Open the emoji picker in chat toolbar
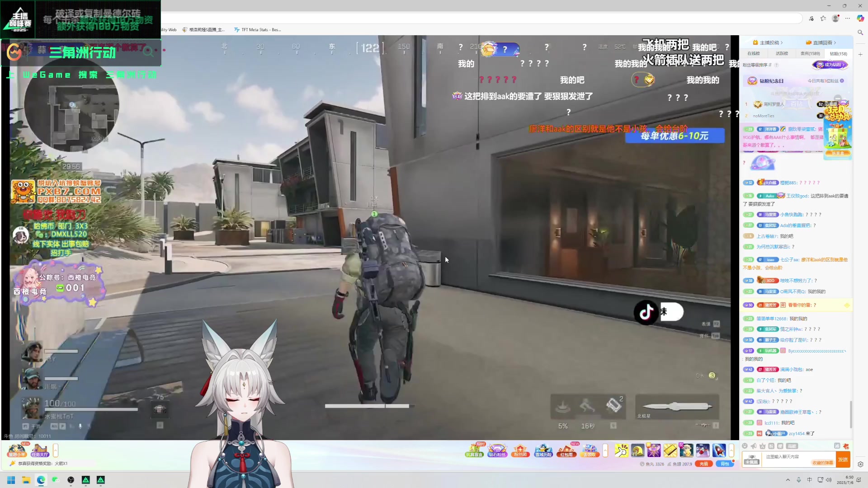This screenshot has width=868, height=488. [x=745, y=446]
